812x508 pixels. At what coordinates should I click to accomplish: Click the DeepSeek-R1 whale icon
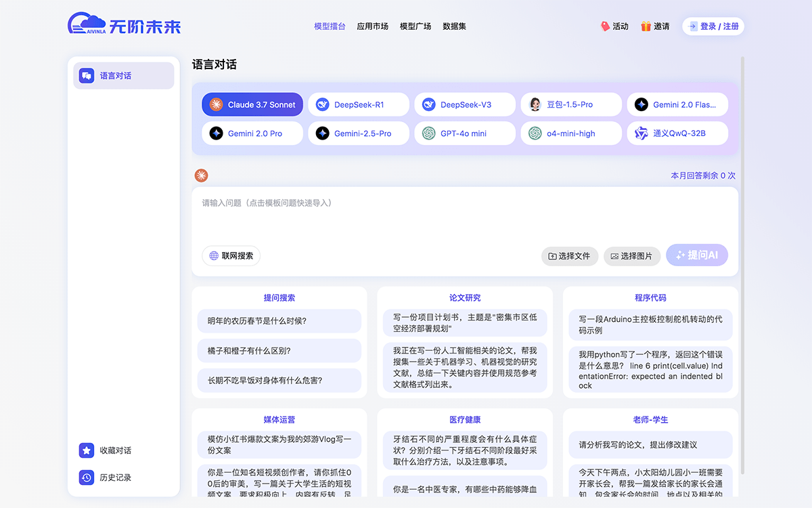click(x=323, y=104)
